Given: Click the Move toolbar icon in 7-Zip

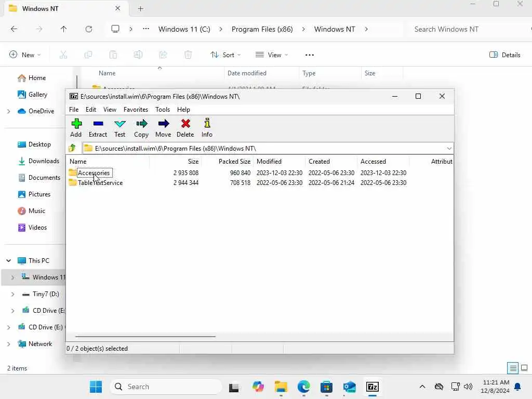Looking at the screenshot, I should point(163,128).
